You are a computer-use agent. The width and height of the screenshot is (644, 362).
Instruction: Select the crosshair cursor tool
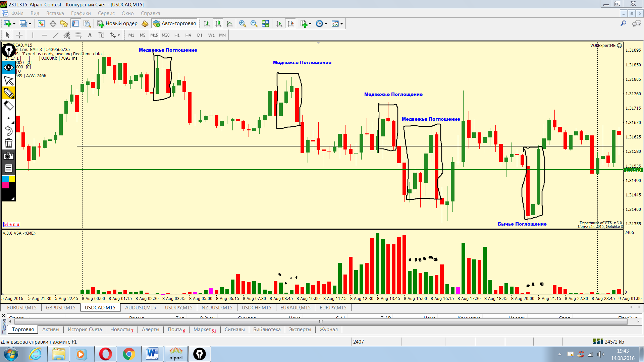click(19, 35)
